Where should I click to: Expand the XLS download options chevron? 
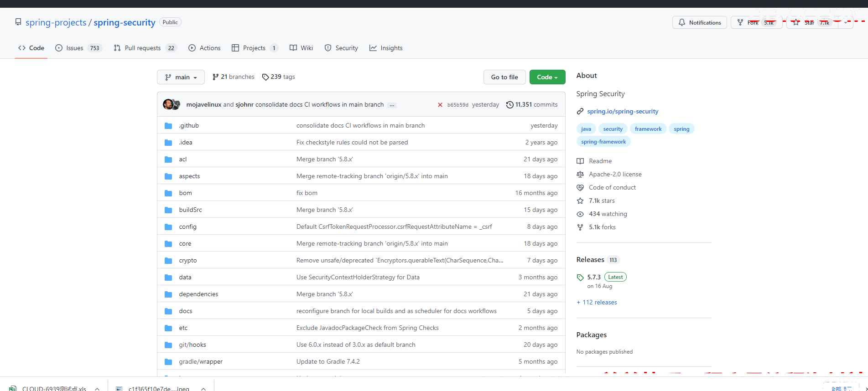coord(97,389)
